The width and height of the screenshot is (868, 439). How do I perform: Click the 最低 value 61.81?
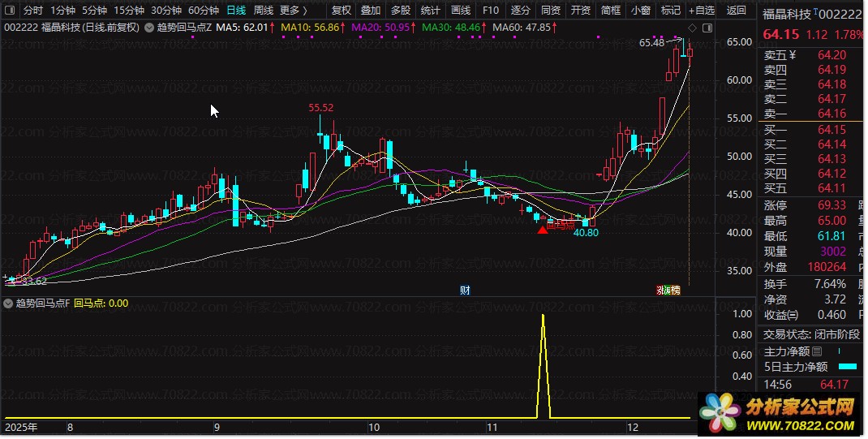[x=832, y=236]
